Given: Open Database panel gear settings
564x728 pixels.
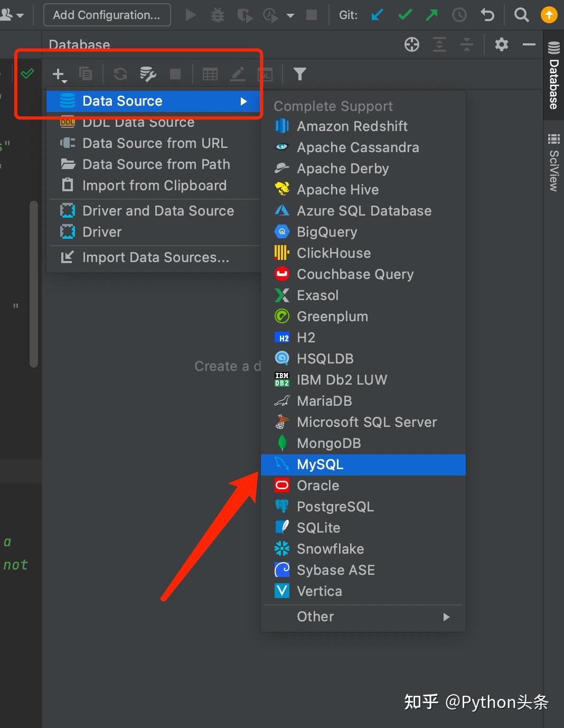Looking at the screenshot, I should pyautogui.click(x=502, y=44).
